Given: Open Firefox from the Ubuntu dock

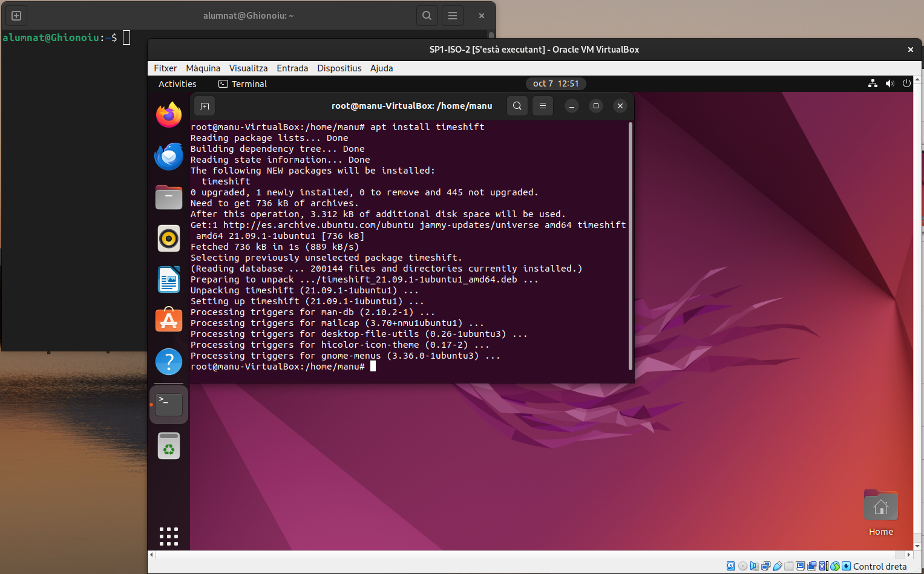Looking at the screenshot, I should click(x=169, y=115).
